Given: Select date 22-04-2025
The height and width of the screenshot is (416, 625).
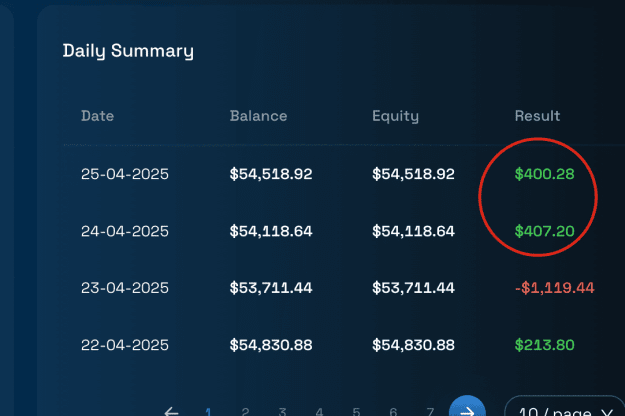Looking at the screenshot, I should coord(125,345).
